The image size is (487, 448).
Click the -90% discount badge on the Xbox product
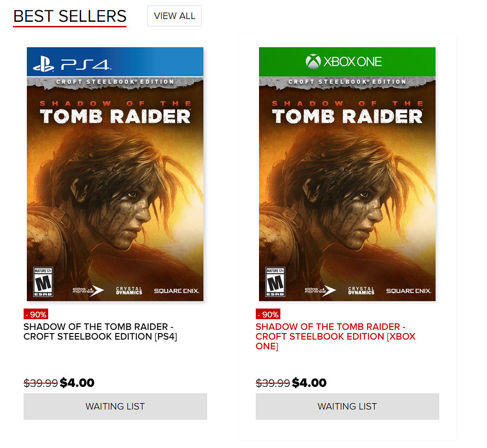pyautogui.click(x=268, y=315)
